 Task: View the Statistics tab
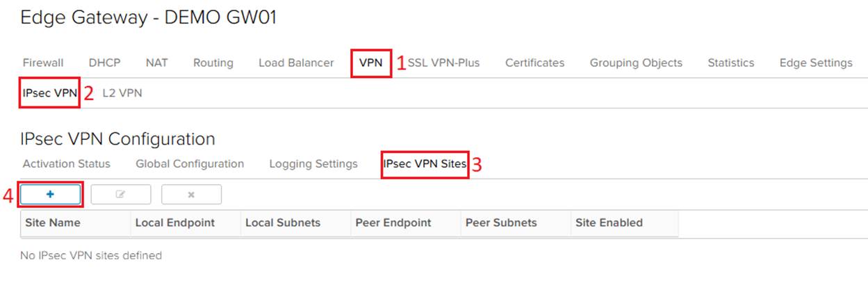click(x=730, y=63)
